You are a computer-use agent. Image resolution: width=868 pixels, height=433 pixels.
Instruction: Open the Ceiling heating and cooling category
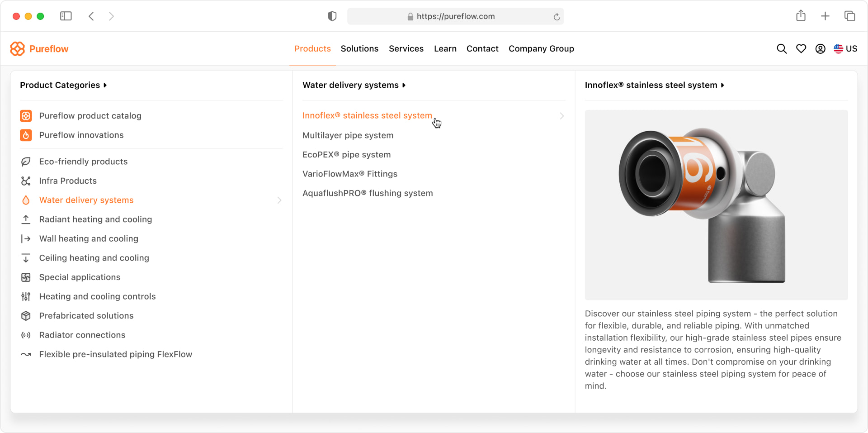pyautogui.click(x=94, y=258)
